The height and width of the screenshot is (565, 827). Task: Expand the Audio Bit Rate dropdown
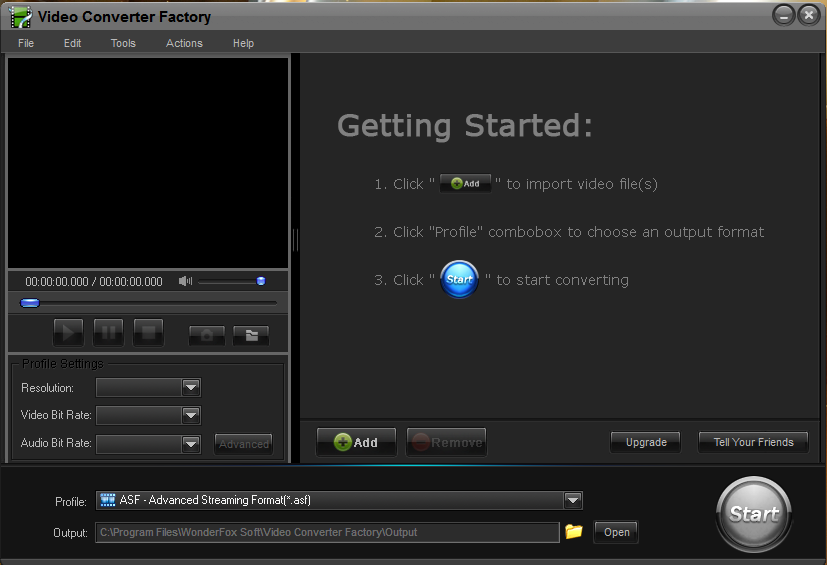[191, 444]
